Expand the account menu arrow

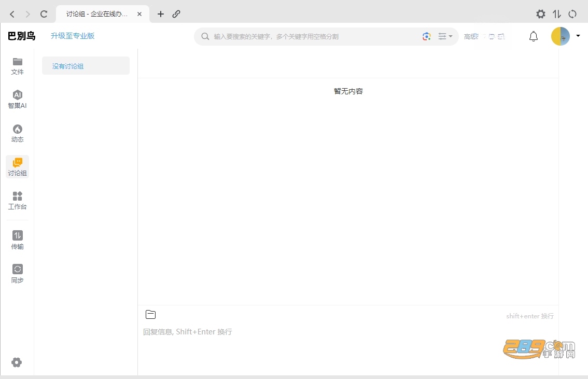click(x=578, y=36)
